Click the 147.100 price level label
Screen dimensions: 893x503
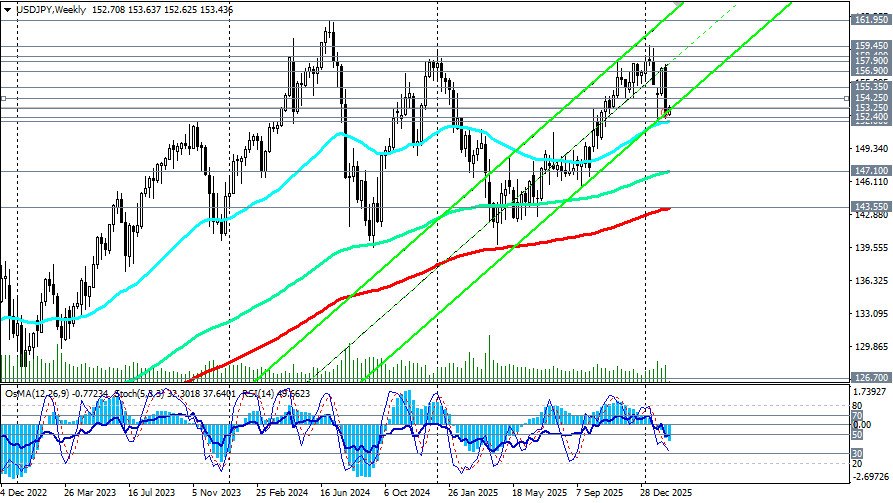click(x=867, y=172)
